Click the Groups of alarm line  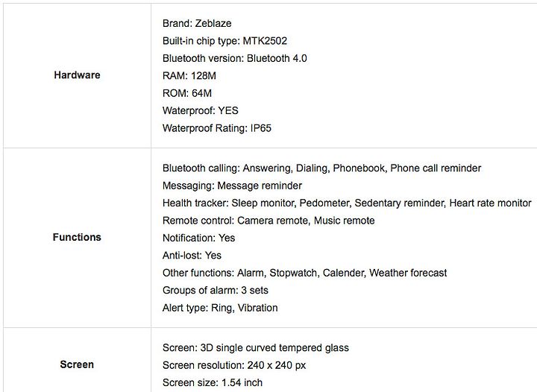click(215, 290)
